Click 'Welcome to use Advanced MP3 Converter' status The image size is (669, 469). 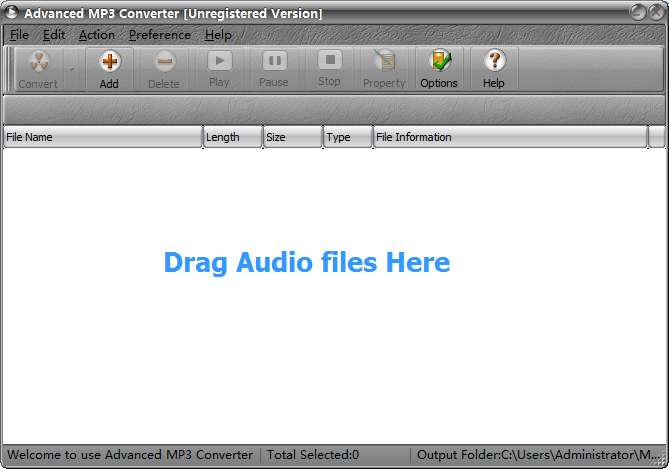(130, 455)
